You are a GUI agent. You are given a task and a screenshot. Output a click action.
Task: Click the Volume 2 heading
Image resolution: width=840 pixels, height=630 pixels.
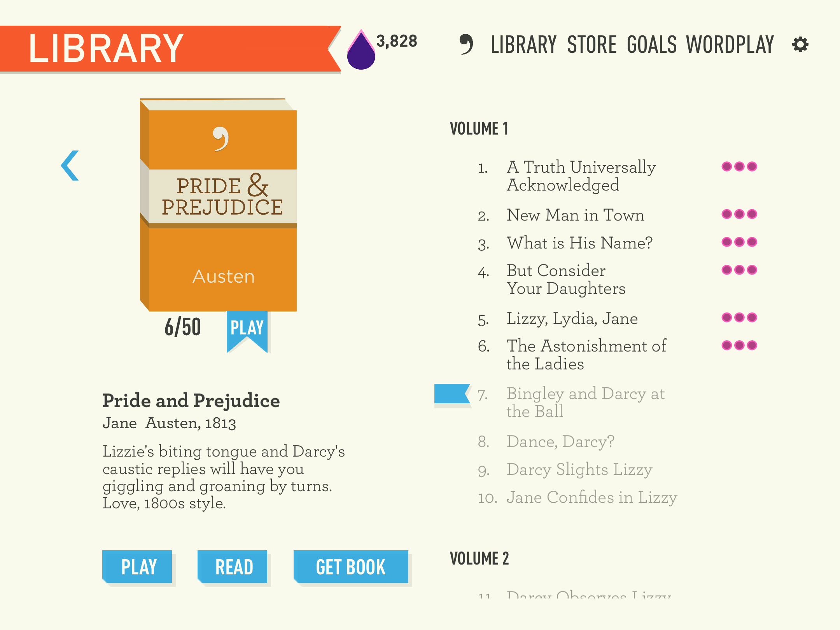(x=479, y=558)
